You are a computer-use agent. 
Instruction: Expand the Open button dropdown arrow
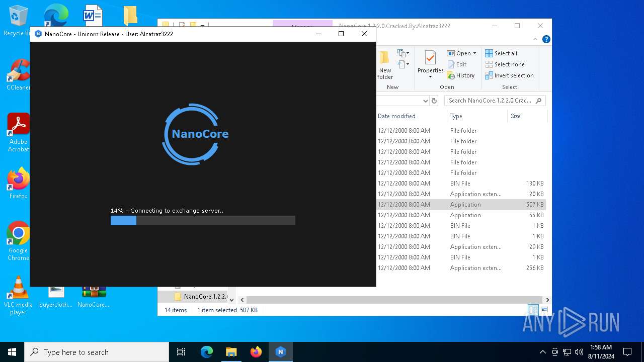click(x=474, y=53)
